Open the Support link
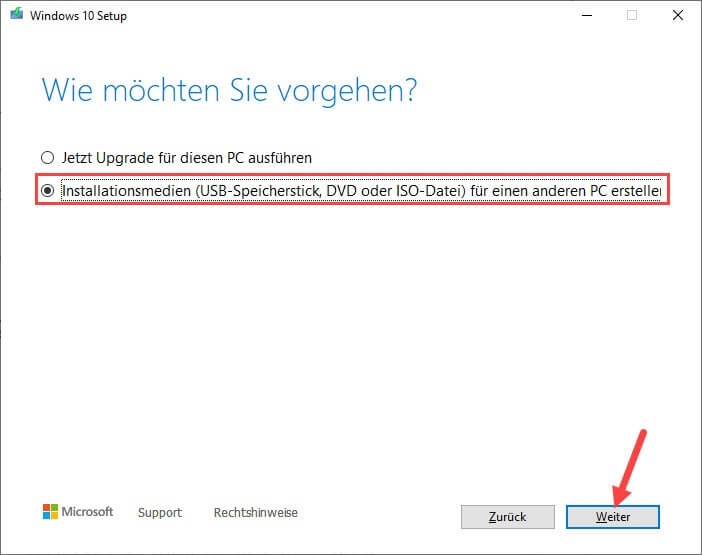The height and width of the screenshot is (555, 702). click(160, 512)
